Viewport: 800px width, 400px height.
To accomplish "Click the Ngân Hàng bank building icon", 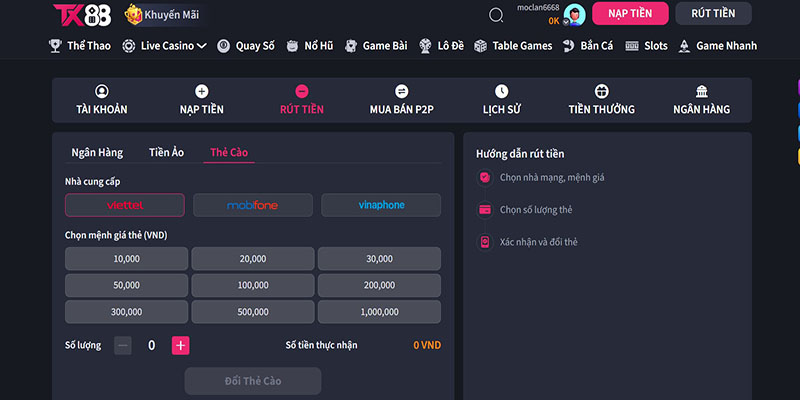I will tap(702, 91).
